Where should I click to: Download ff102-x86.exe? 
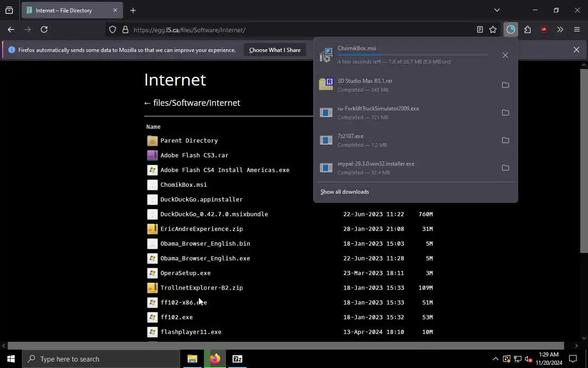pyautogui.click(x=183, y=302)
